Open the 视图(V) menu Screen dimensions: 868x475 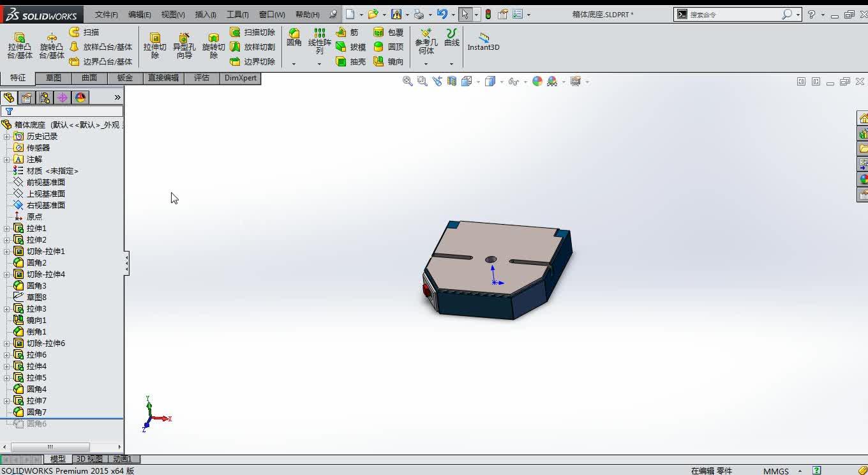click(x=173, y=15)
